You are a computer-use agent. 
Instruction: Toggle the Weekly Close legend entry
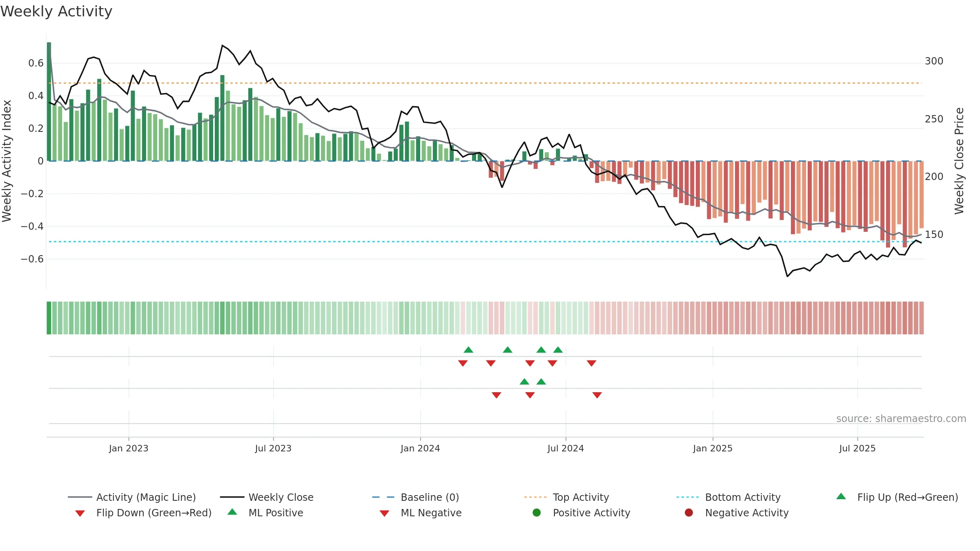point(267,497)
